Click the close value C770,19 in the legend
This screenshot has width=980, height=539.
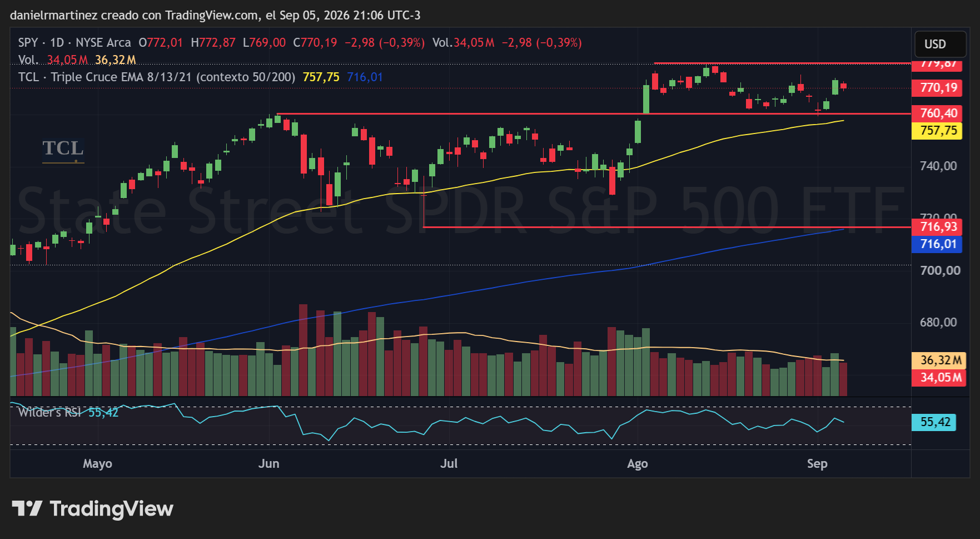(315, 43)
